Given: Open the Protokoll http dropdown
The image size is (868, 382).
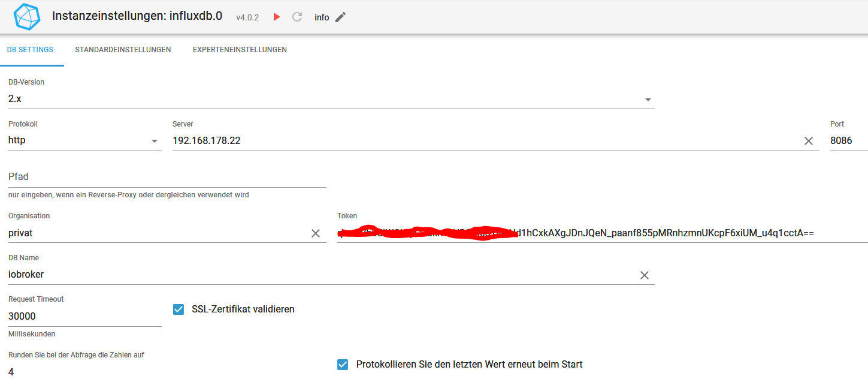Looking at the screenshot, I should [85, 140].
